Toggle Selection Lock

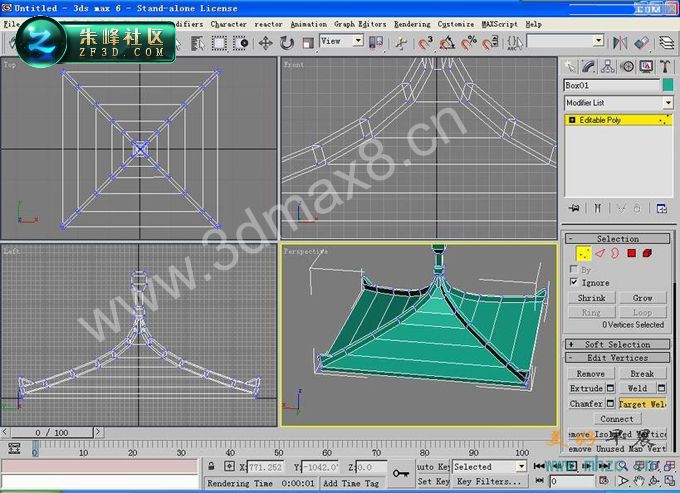coord(211,467)
